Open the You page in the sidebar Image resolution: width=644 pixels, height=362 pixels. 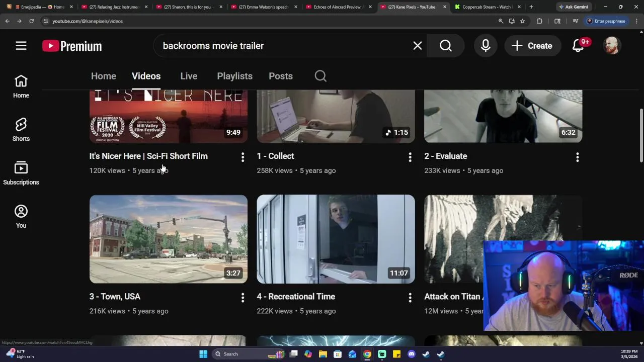click(21, 217)
